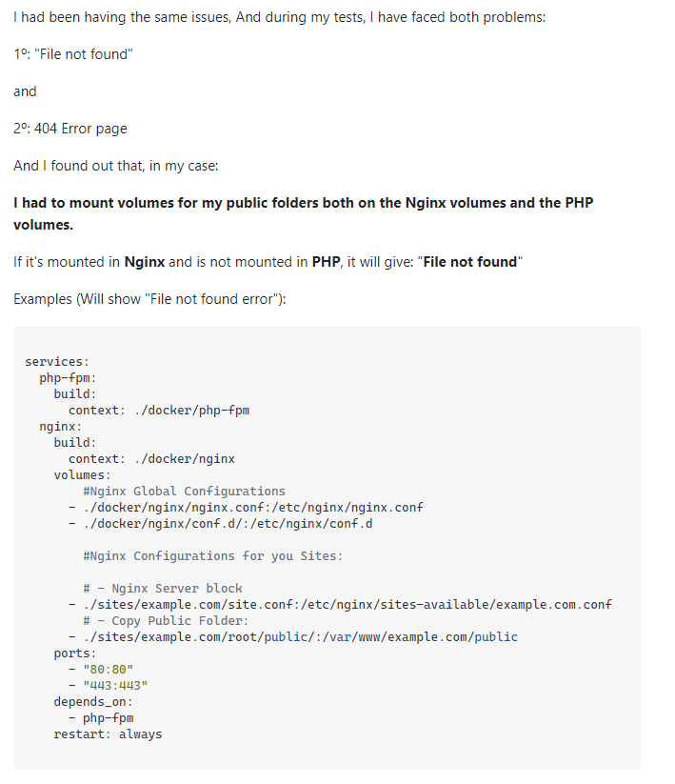Image resolution: width=675 pixels, height=784 pixels.
Task: Click the "context: ./docker/php-fpm" code line
Action: point(158,411)
